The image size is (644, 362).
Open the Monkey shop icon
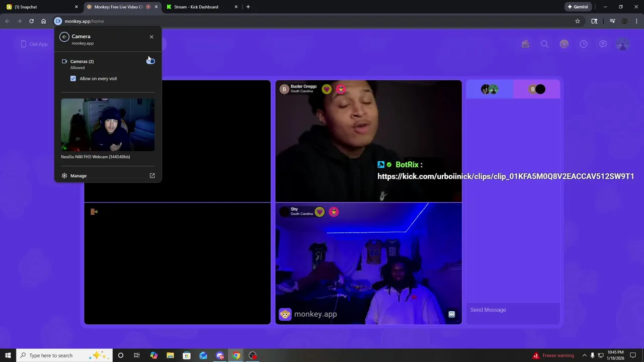(525, 44)
